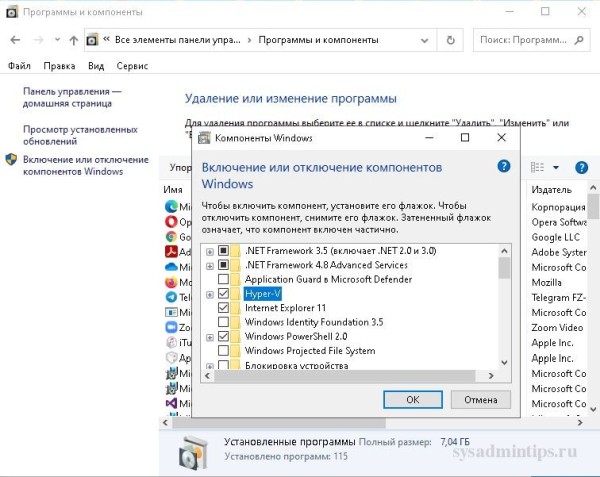Click the Zoom program icon
This screenshot has width=600, height=477.
pyautogui.click(x=171, y=327)
